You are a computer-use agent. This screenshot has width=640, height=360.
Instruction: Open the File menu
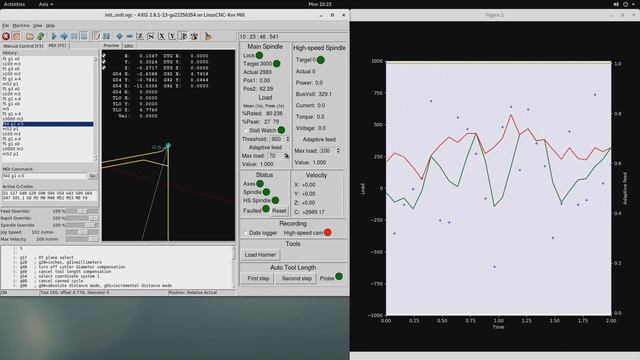pos(5,26)
